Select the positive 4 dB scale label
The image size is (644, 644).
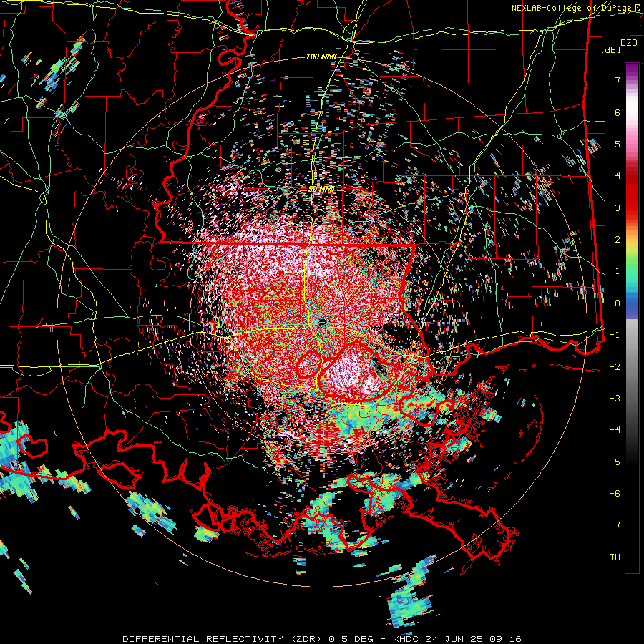(618, 176)
